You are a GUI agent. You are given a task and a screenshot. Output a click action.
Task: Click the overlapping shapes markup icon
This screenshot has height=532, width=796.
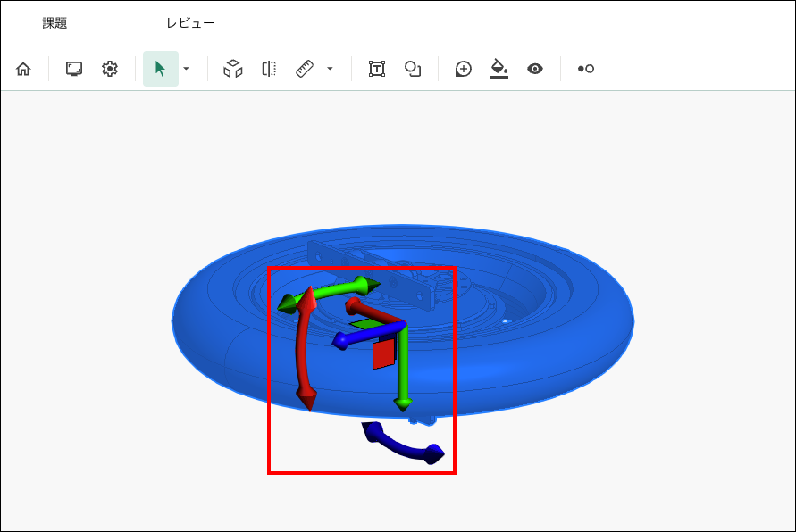coord(412,69)
